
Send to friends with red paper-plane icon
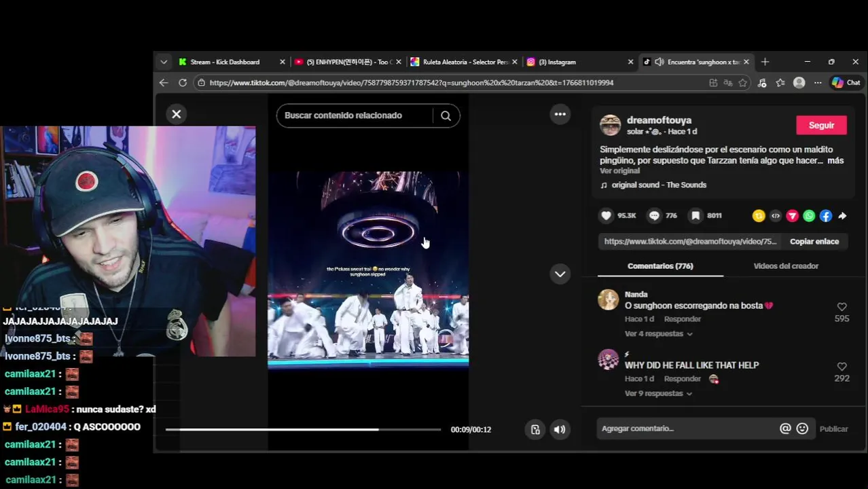click(792, 216)
